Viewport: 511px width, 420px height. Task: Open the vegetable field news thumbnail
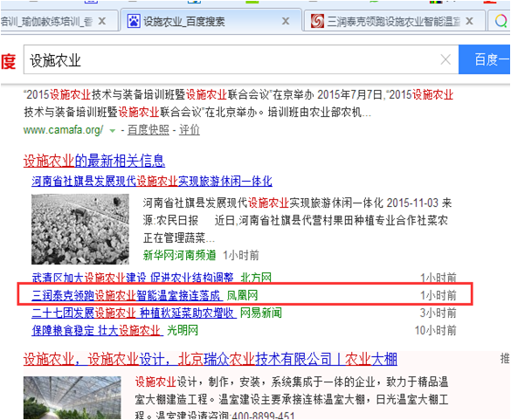click(x=80, y=229)
